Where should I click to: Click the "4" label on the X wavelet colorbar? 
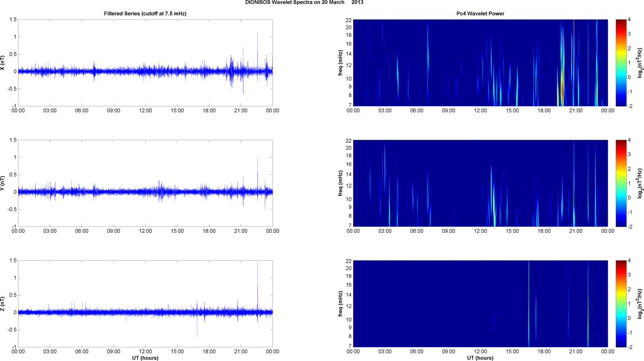(x=630, y=20)
